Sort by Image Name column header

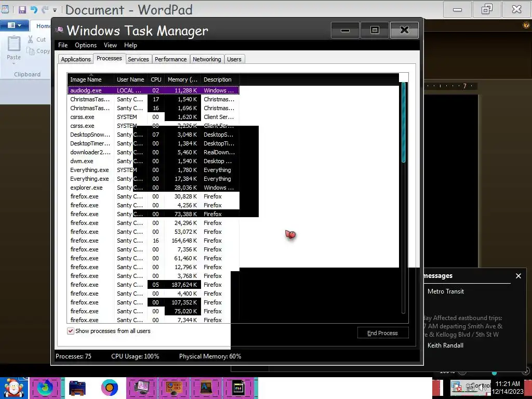click(90, 79)
